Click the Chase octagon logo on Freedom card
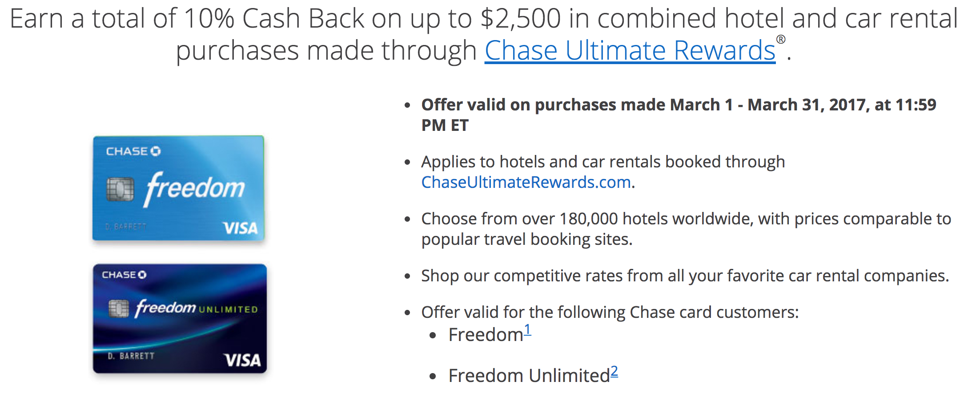Image resolution: width=980 pixels, height=398 pixels. coord(155,151)
